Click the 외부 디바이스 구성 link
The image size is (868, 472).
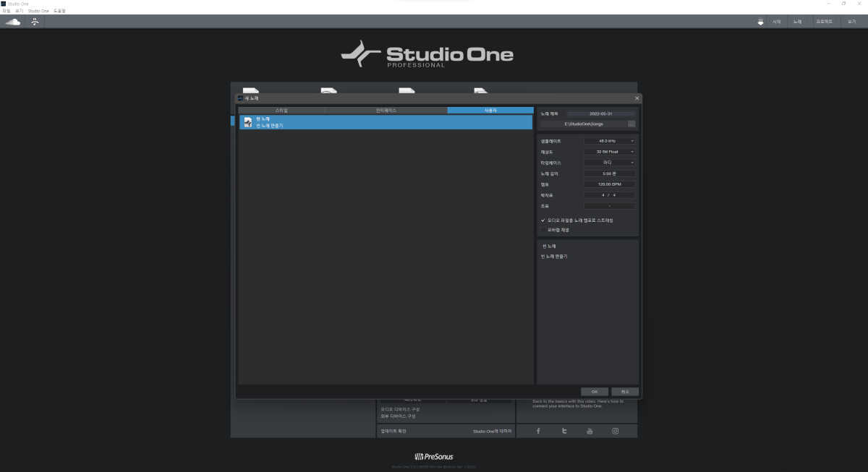(398, 416)
